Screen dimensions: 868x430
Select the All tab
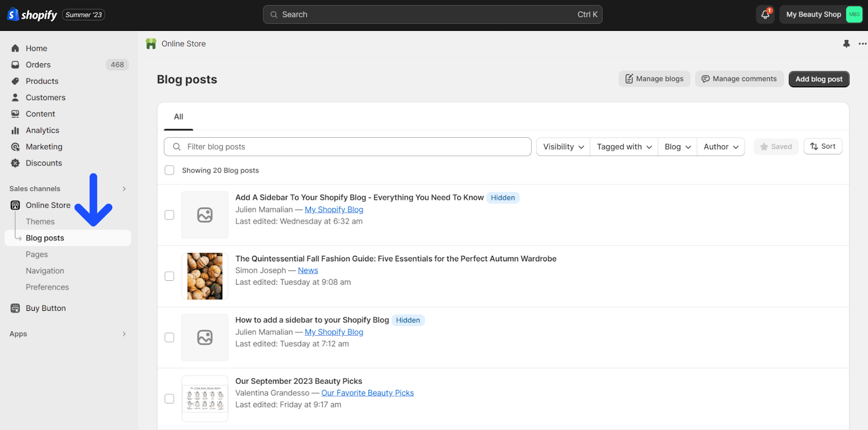[178, 117]
